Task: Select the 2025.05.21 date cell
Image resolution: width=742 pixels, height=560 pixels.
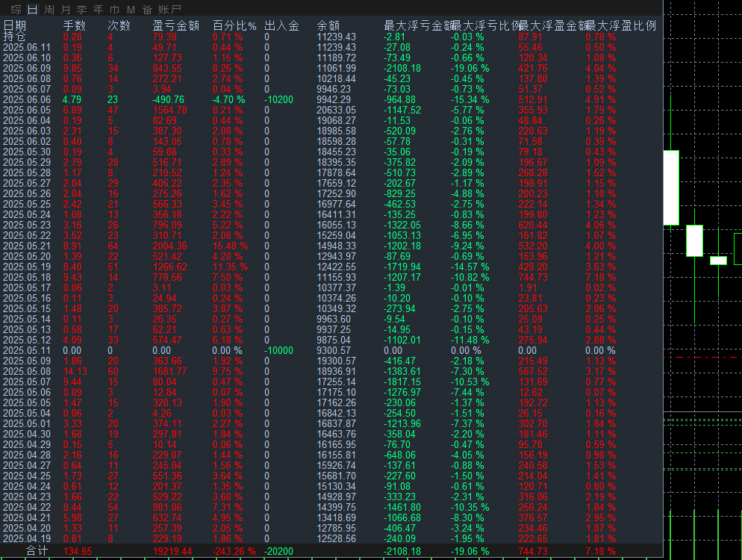Action: pyautogui.click(x=27, y=246)
